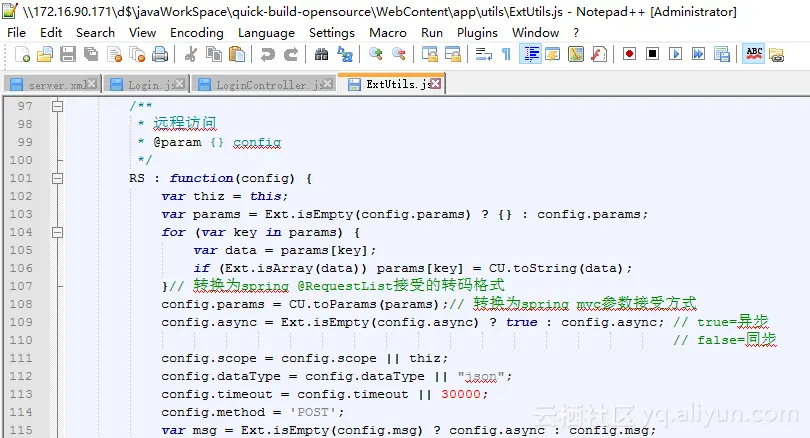Toggle show all characters pilcrow icon
The width and height of the screenshot is (810, 438).
(x=506, y=54)
